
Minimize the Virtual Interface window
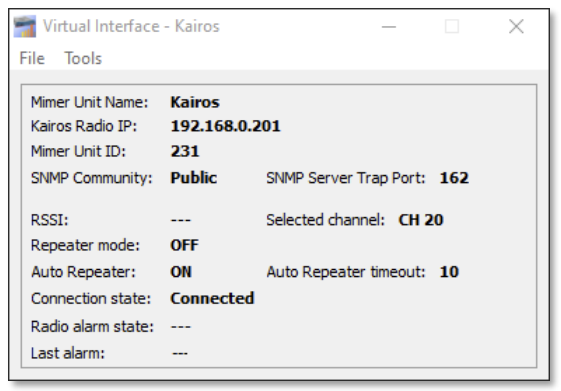click(389, 26)
